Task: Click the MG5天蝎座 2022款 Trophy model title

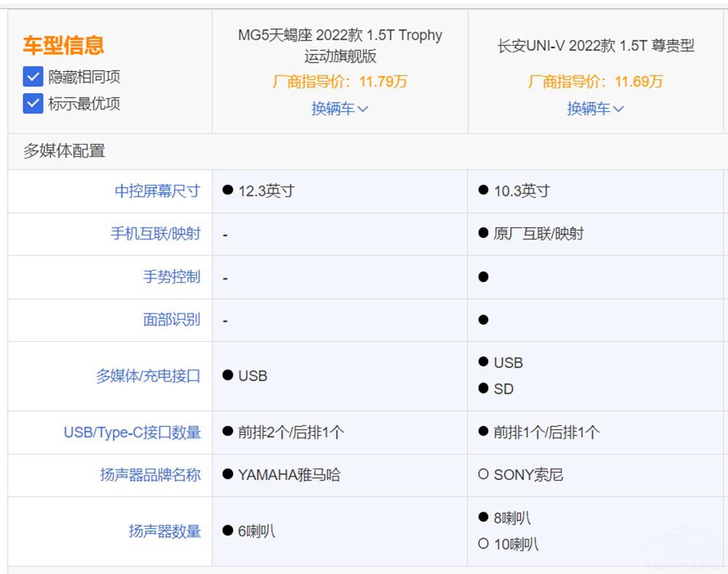Action: pyautogui.click(x=340, y=45)
